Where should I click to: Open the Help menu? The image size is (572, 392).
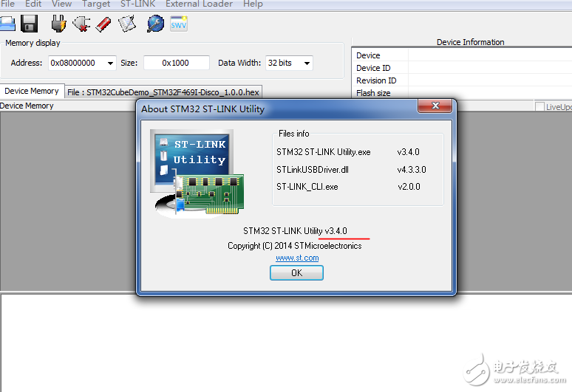coord(253,4)
